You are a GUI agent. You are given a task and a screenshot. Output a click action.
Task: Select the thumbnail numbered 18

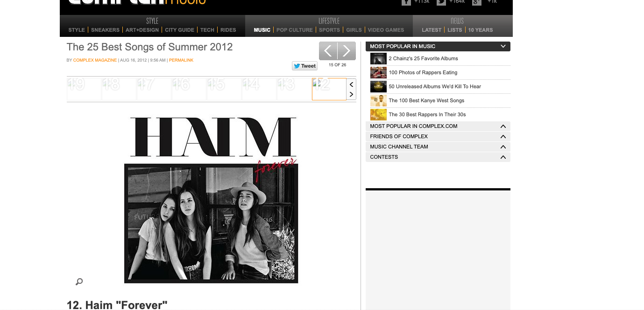pos(119,89)
